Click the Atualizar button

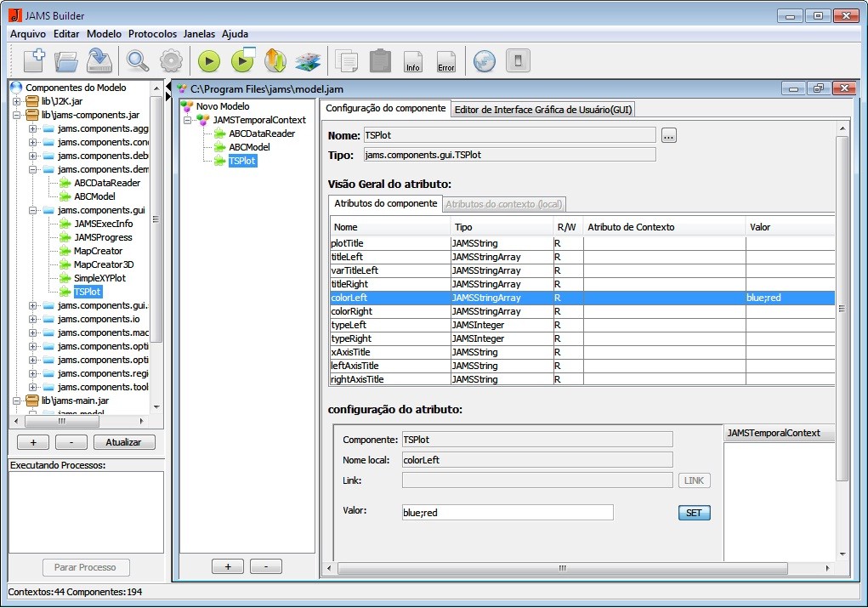coord(124,442)
